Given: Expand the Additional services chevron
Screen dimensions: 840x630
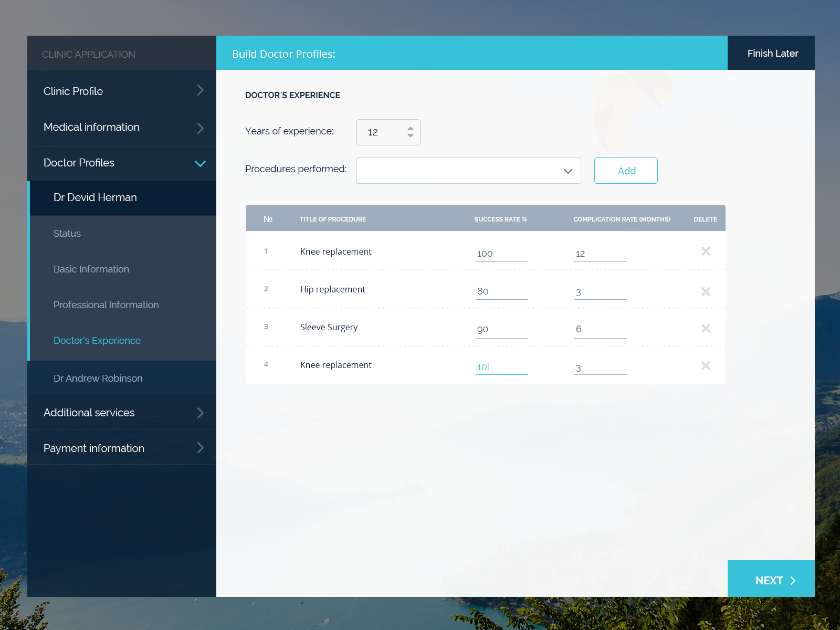Looking at the screenshot, I should pyautogui.click(x=200, y=413).
